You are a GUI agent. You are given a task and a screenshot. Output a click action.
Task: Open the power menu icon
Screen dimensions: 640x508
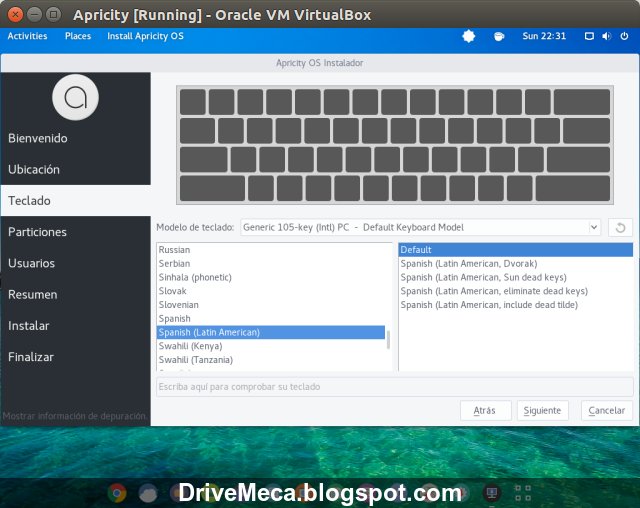coord(624,36)
